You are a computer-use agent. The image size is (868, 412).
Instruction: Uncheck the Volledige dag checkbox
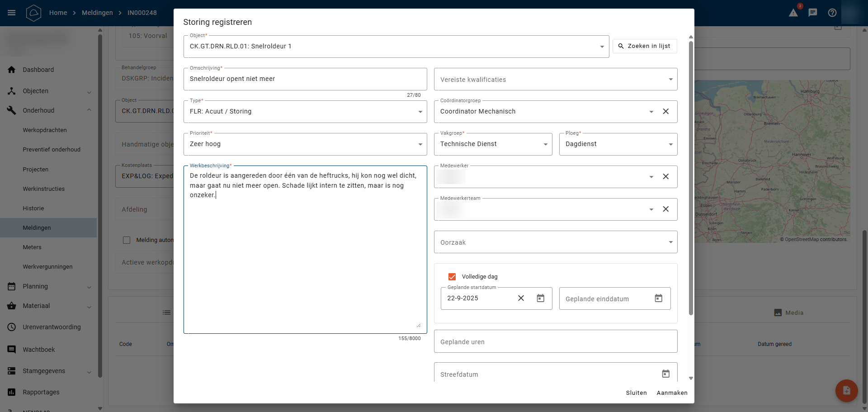pos(452,277)
